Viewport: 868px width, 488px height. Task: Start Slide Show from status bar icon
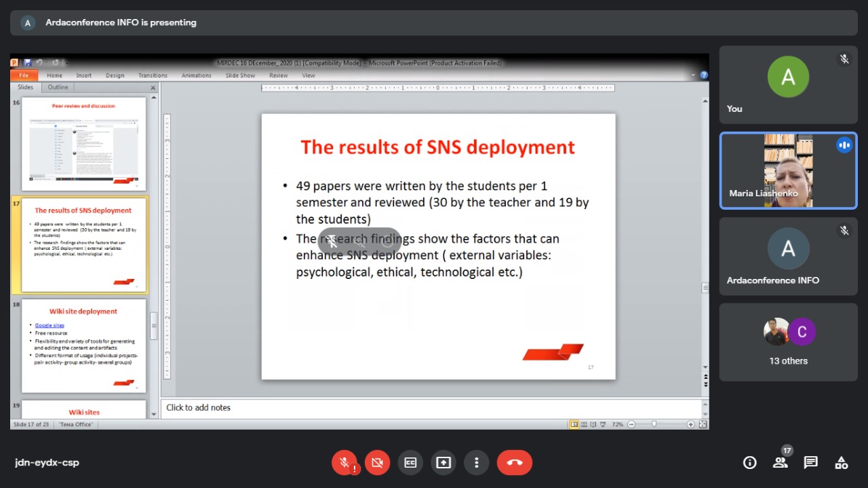point(602,424)
